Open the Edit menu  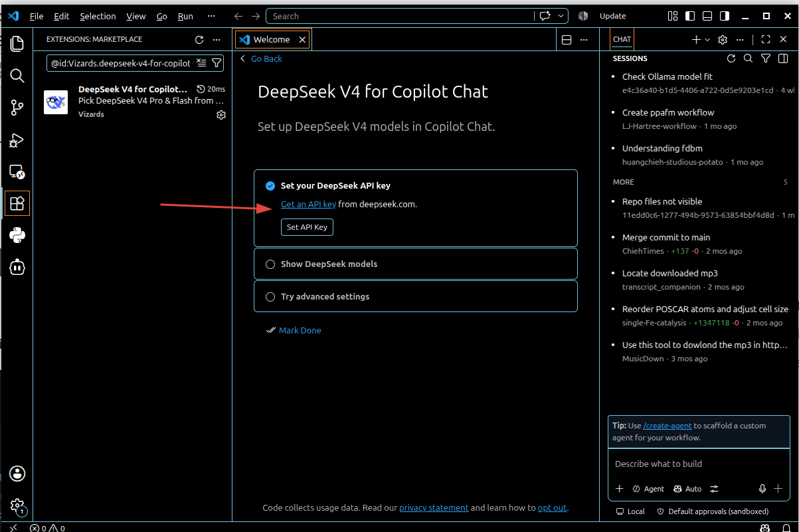[62, 16]
